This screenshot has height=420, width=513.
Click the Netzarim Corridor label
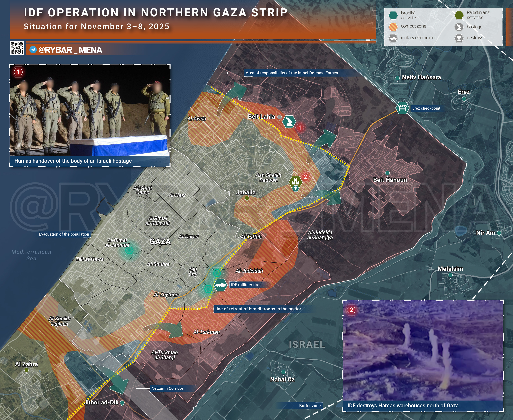click(167, 388)
